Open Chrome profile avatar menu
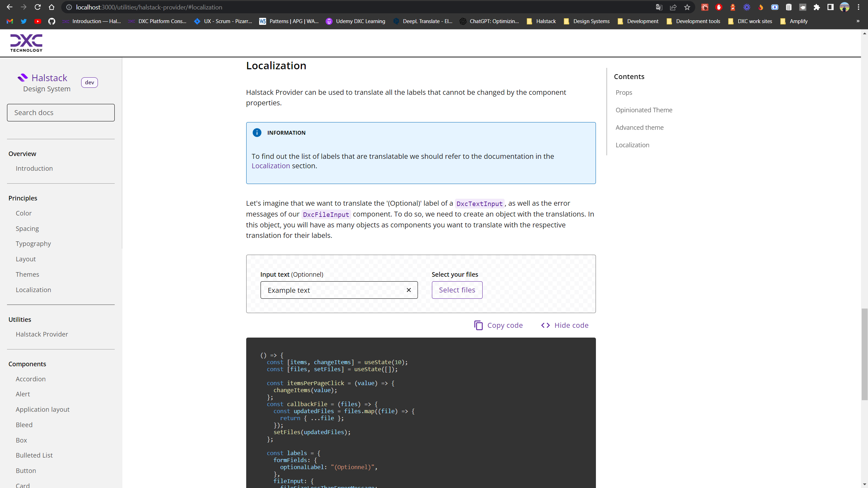Image resolution: width=868 pixels, height=488 pixels. click(845, 7)
